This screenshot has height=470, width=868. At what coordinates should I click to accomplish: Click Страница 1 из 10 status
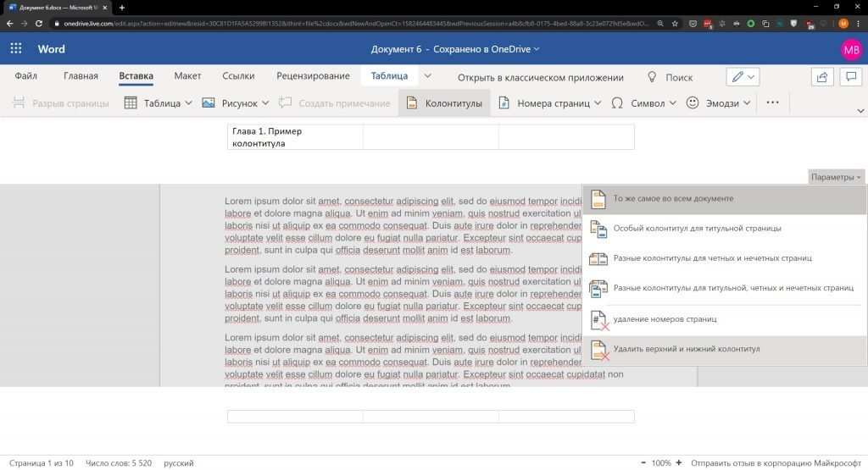(41, 463)
